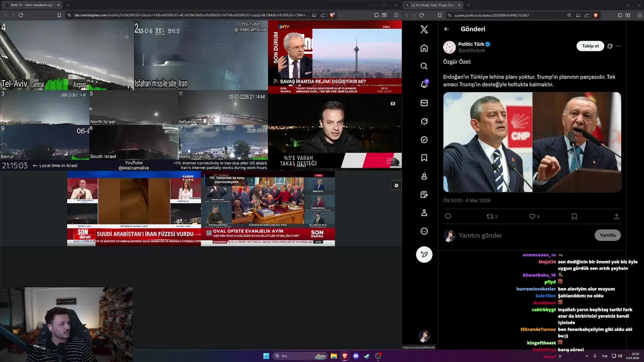Viewport: 644px width, 362px height.
Task: Click the taskbar volume speaker icon
Action: coord(620,356)
